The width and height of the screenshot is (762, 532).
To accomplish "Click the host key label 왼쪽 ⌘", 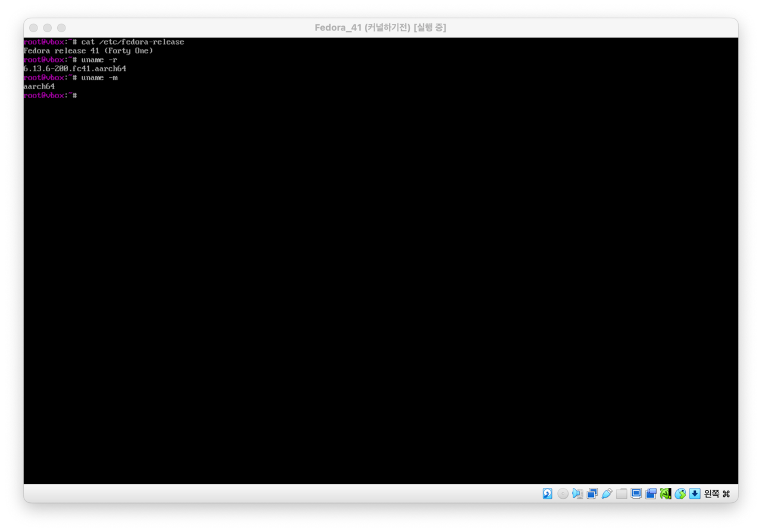I will click(x=717, y=493).
